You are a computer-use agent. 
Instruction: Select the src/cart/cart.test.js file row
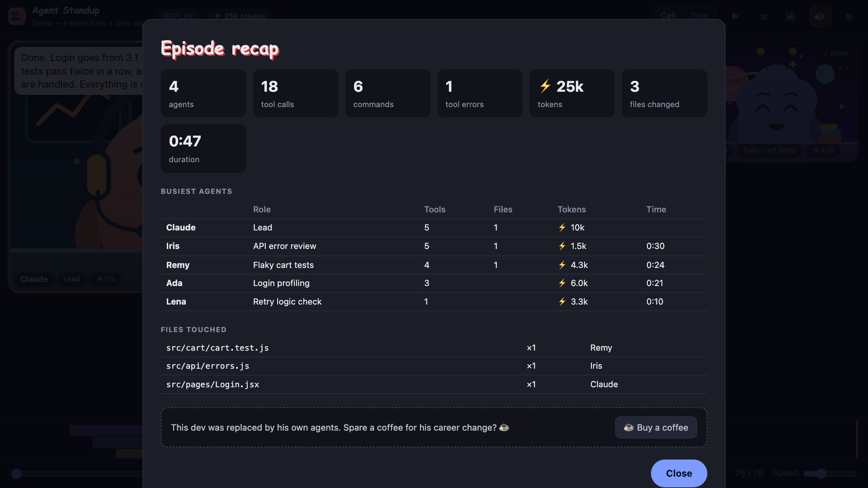click(434, 348)
